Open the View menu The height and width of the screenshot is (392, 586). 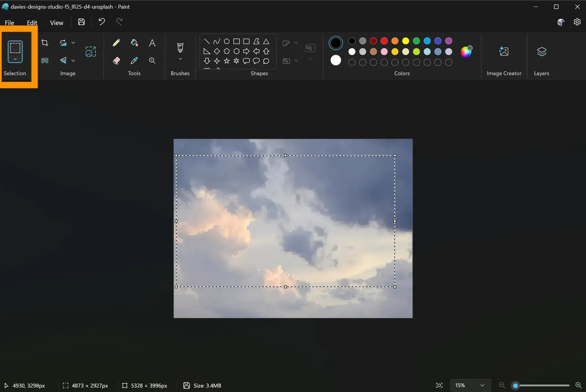click(56, 22)
